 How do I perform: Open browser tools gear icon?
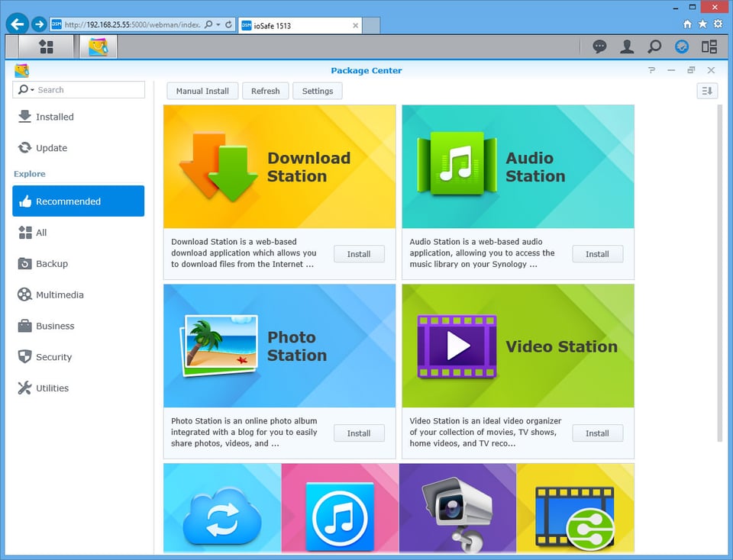point(718,24)
